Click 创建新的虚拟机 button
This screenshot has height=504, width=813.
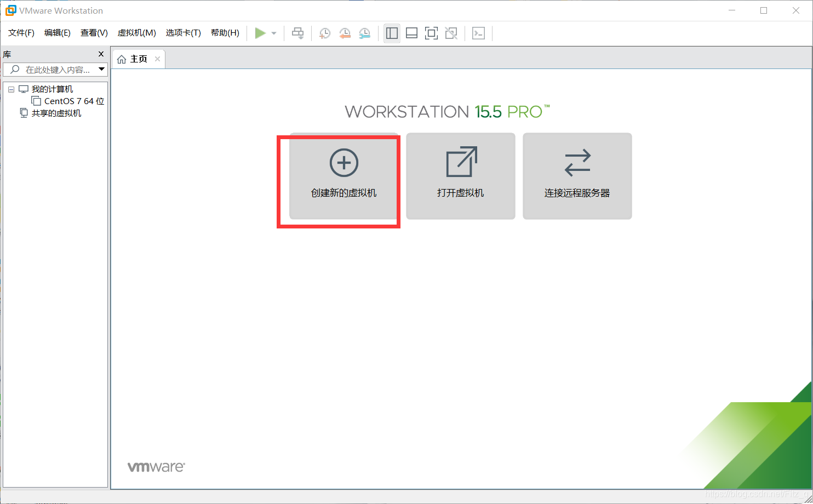tap(344, 176)
